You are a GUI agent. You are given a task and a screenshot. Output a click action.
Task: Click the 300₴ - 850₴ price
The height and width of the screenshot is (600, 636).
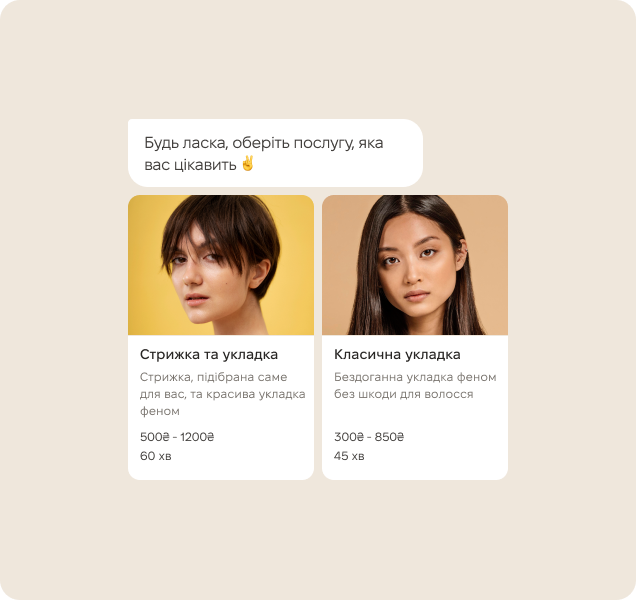click(x=369, y=437)
